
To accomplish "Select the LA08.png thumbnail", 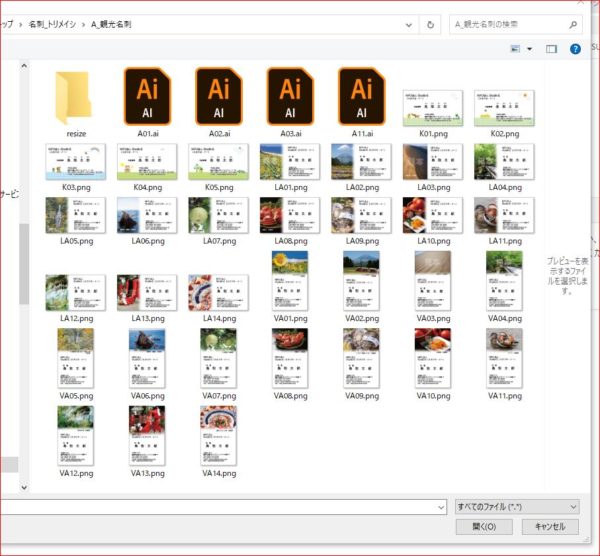I will tap(291, 214).
